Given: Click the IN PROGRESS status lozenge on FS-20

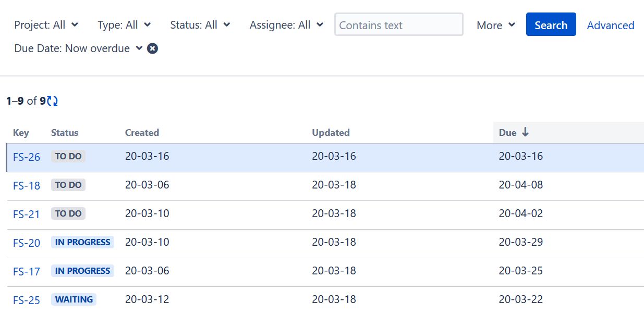Looking at the screenshot, I should (82, 242).
